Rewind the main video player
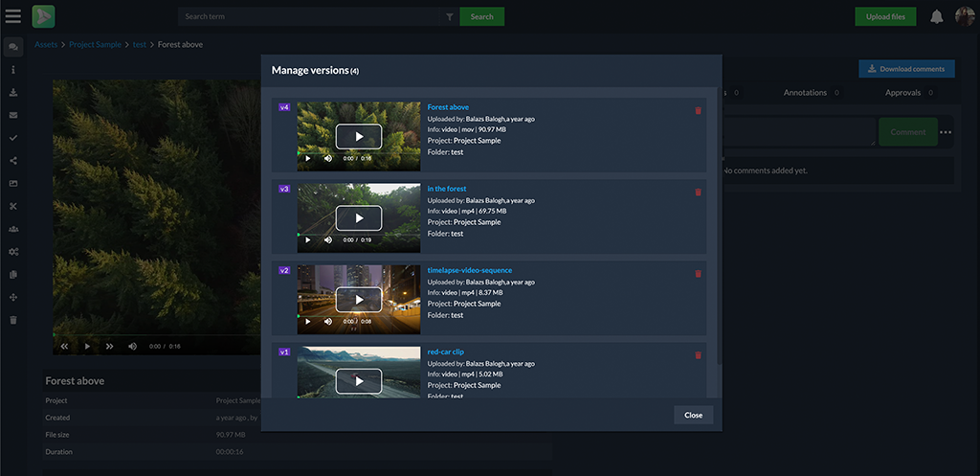980x476 pixels. (64, 347)
